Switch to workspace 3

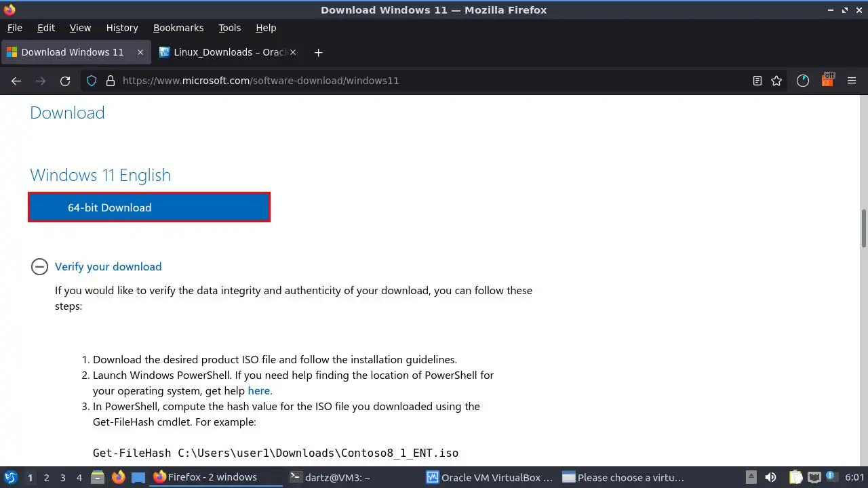[x=62, y=477]
